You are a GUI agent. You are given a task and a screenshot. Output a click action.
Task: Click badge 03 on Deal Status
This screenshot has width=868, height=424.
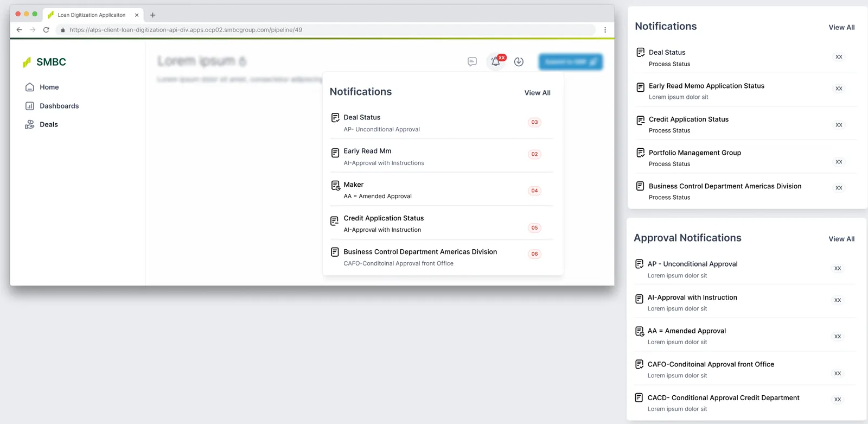(x=534, y=122)
